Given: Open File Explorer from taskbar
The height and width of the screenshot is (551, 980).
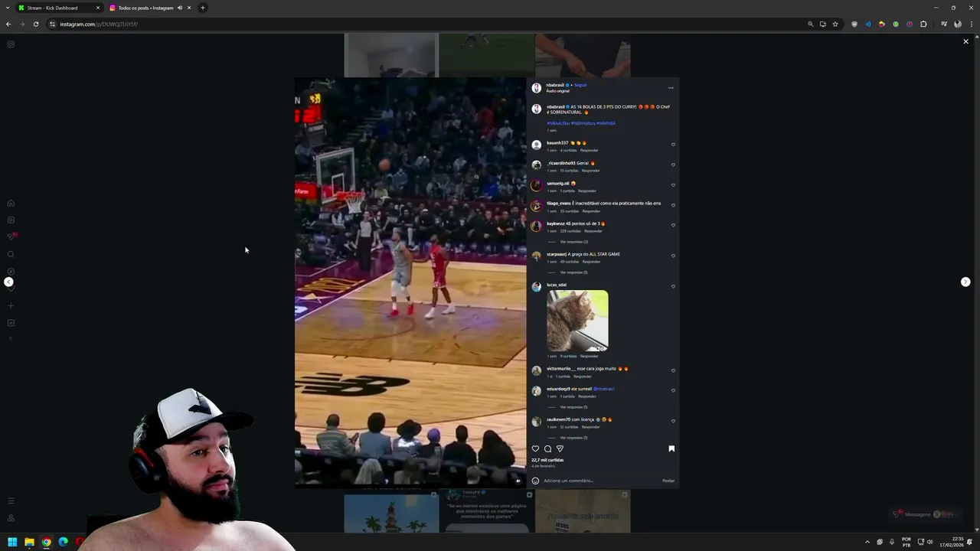Looking at the screenshot, I should coord(29,542).
